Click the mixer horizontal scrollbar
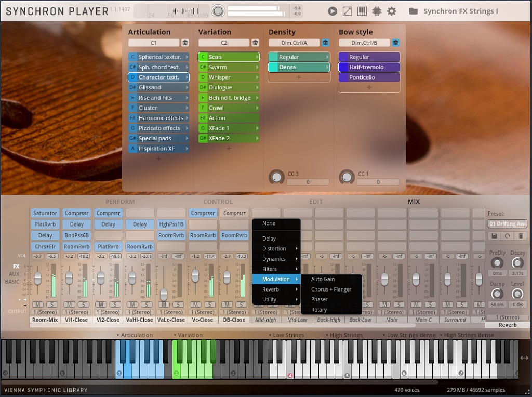This screenshot has height=397, width=532. (x=223, y=325)
